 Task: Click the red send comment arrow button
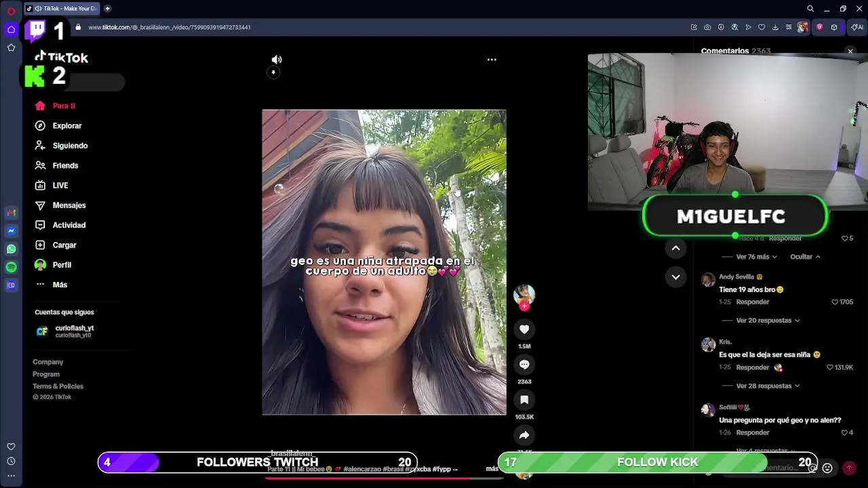[x=849, y=468]
